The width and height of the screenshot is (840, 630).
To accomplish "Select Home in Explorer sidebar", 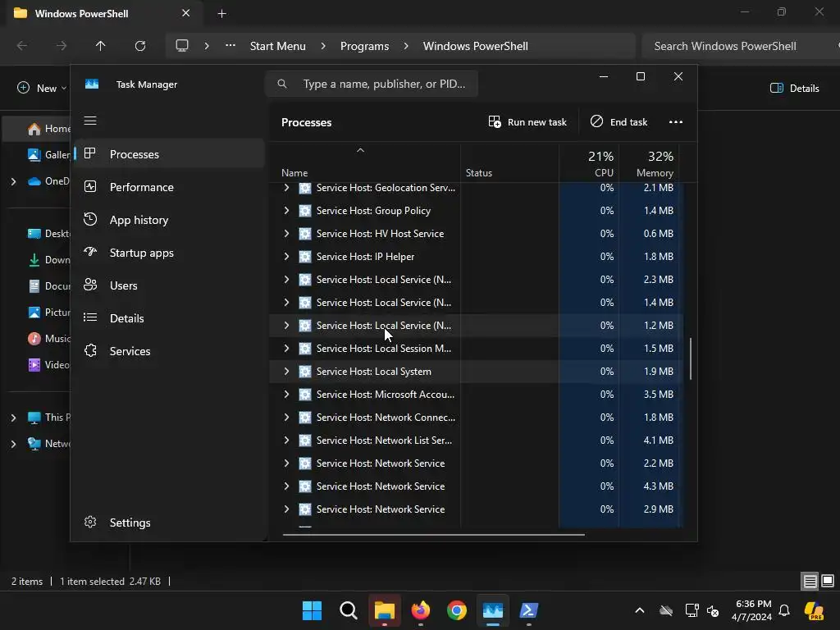I will [38, 129].
